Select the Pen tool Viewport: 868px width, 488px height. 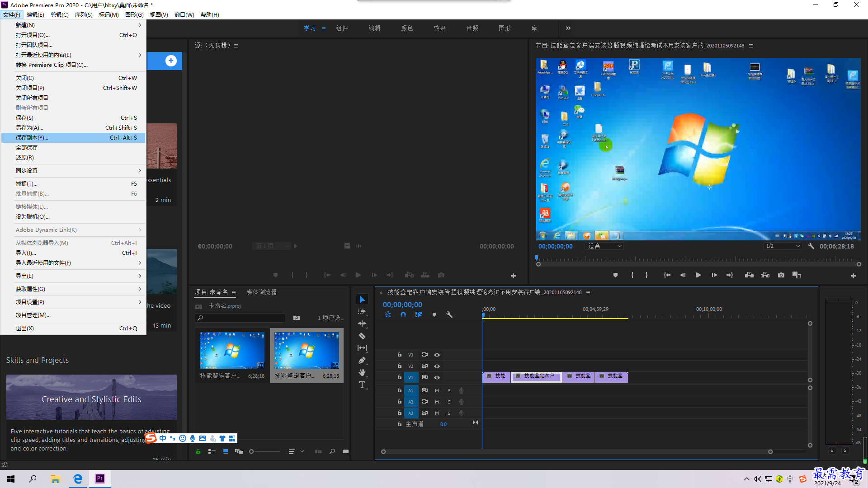click(362, 360)
